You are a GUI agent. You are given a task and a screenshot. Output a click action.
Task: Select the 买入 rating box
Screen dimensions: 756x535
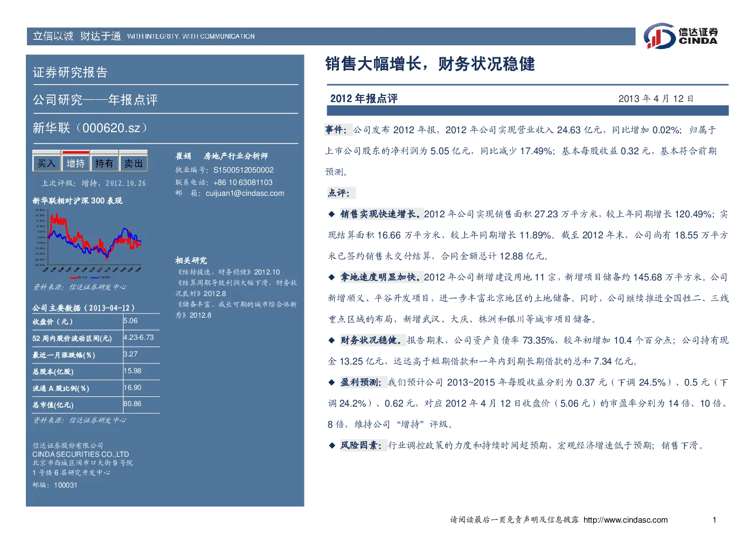pos(46,163)
